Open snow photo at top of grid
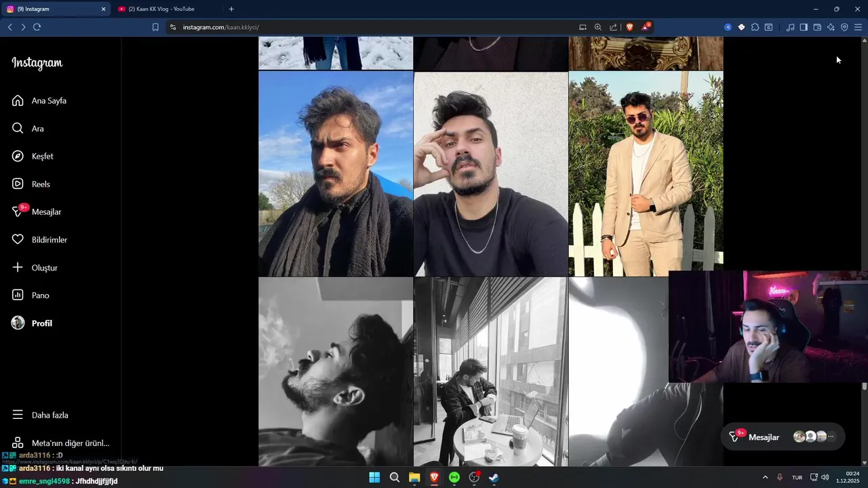Screen dimensions: 868x488 pos(336,53)
